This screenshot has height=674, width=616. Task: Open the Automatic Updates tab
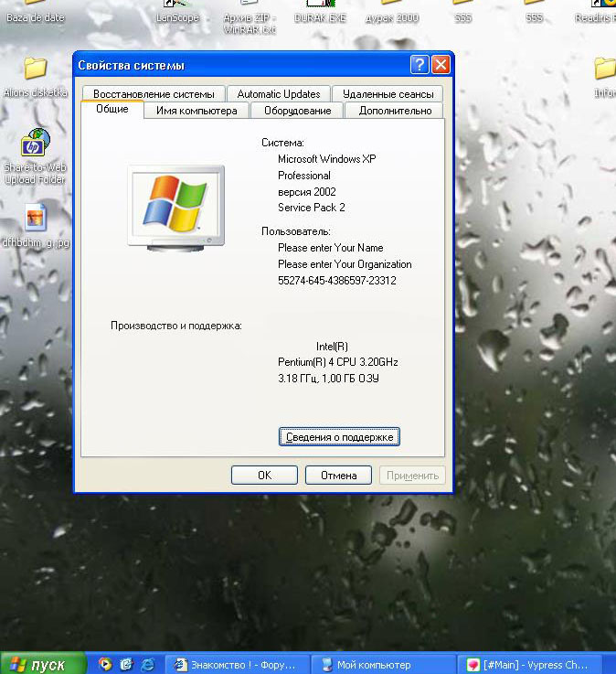click(x=279, y=94)
